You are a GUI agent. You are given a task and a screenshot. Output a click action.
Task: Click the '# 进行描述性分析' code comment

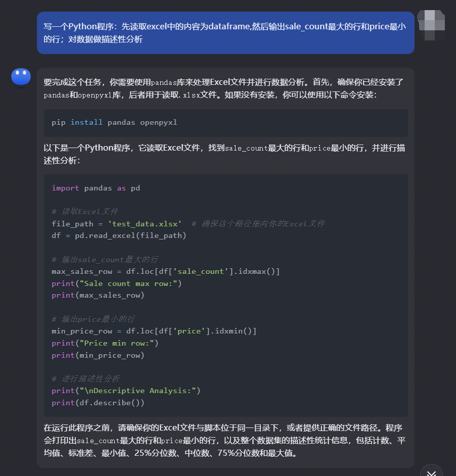(x=85, y=379)
